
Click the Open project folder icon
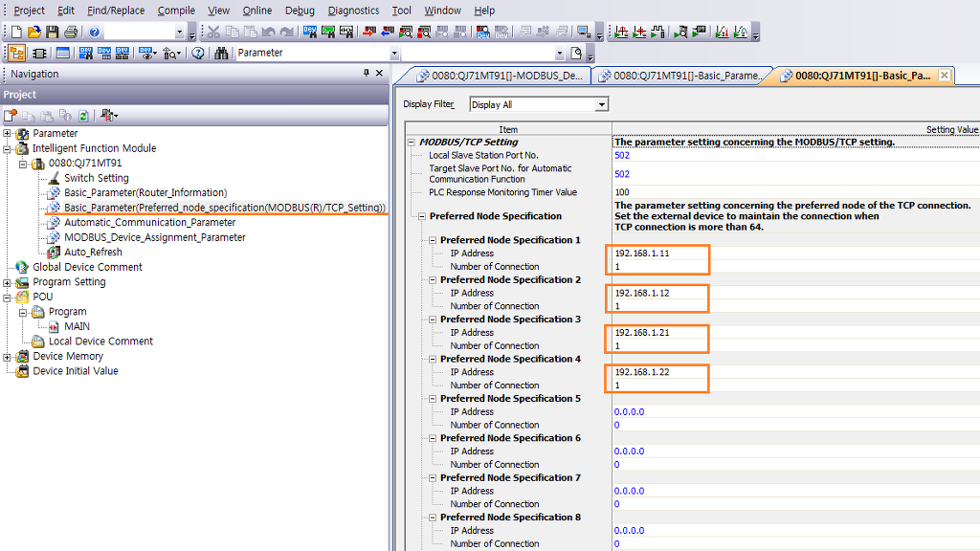point(35,32)
